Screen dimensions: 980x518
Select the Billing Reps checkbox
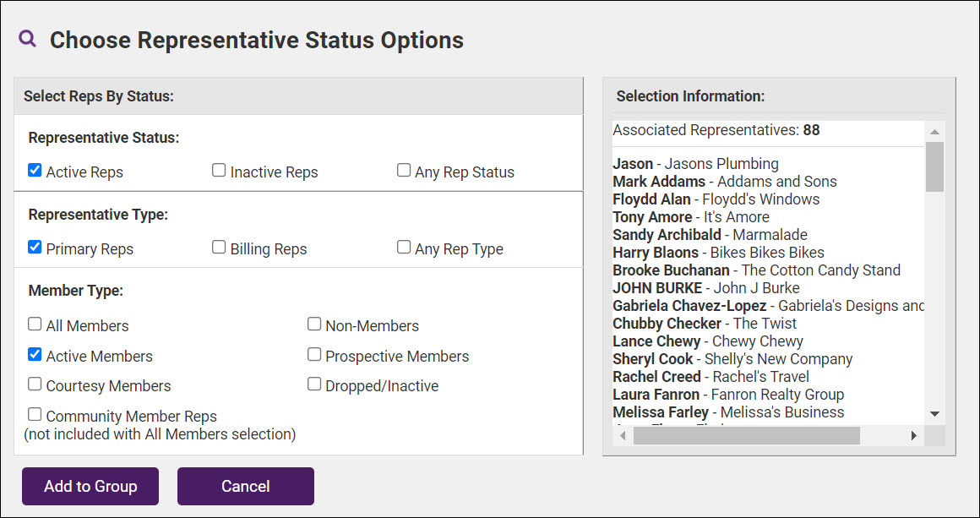pyautogui.click(x=219, y=248)
